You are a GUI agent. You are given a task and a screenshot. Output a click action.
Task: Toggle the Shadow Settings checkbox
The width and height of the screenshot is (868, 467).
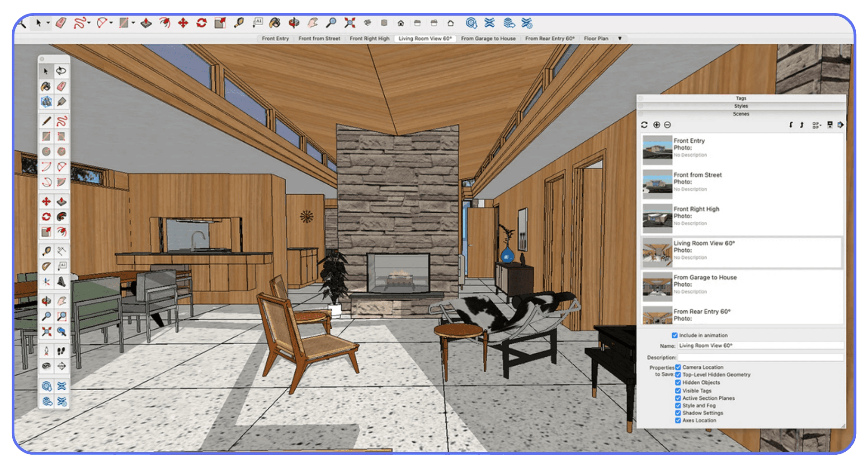(678, 413)
